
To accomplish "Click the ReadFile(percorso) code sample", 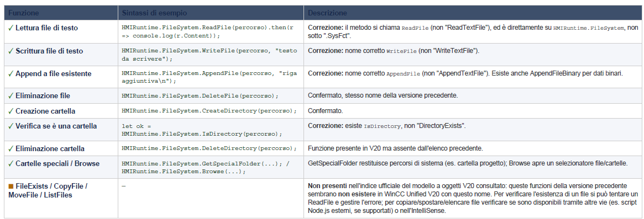I will 207,31.
